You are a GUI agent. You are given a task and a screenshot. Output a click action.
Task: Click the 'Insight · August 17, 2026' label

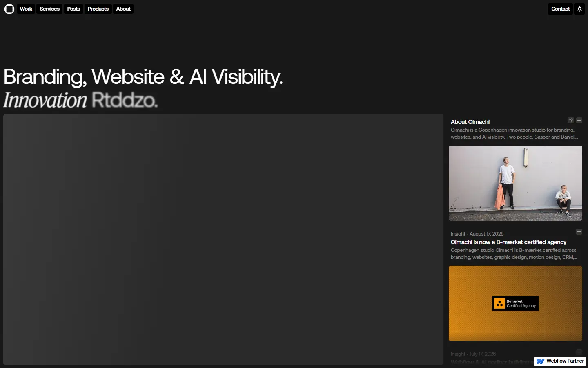(477, 234)
